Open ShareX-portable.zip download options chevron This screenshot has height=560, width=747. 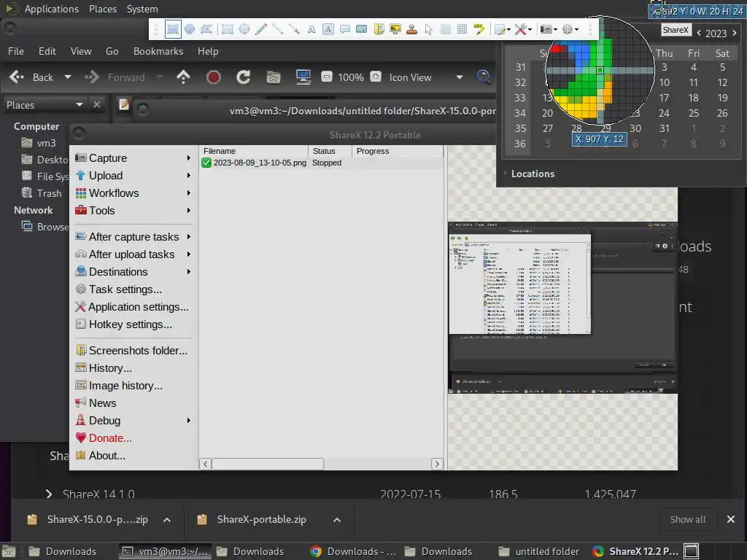[337, 520]
